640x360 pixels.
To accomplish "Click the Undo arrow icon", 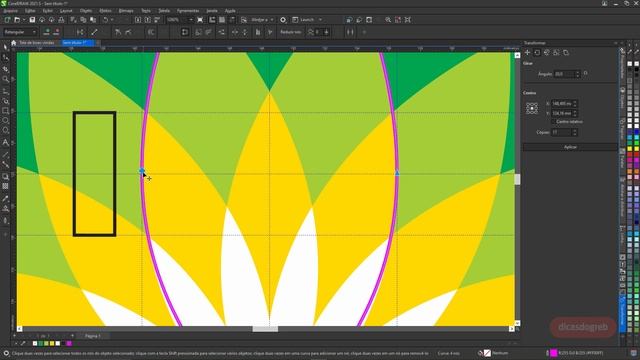I will pos(105,20).
